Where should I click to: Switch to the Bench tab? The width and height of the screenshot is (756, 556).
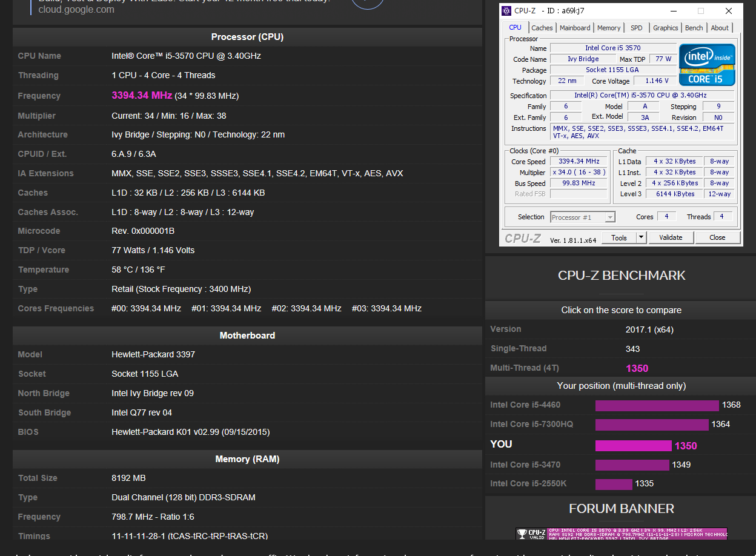(694, 28)
